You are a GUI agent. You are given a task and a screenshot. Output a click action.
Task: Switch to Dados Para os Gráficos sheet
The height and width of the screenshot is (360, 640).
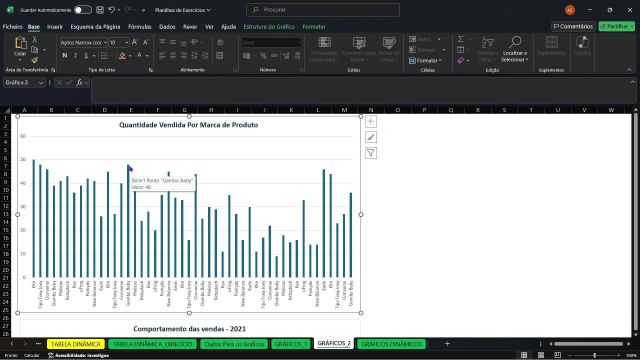(x=234, y=344)
